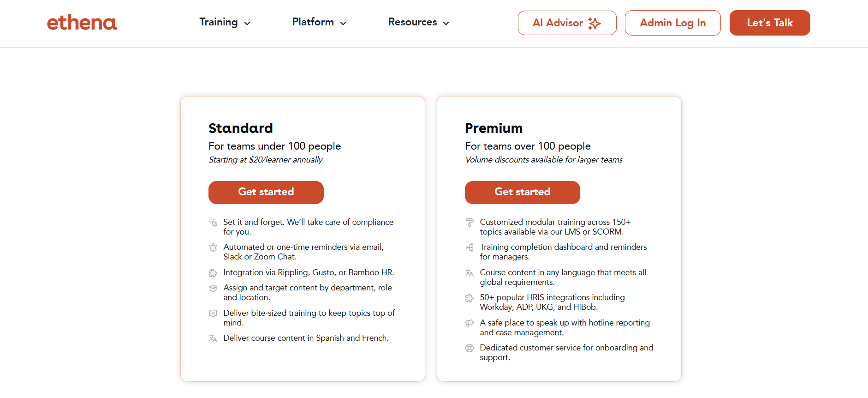Click Get started under the Standard plan
Viewport: 868px width, 398px height.
click(266, 192)
